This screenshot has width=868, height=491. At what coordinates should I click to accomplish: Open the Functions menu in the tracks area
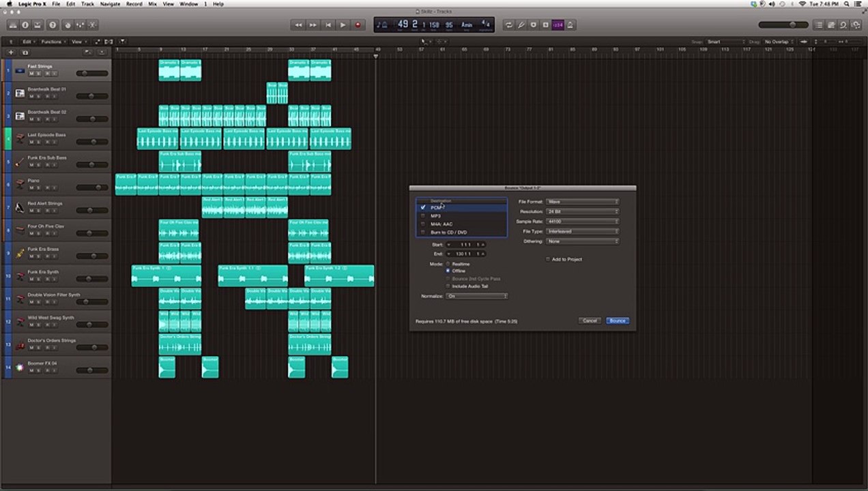click(x=53, y=42)
